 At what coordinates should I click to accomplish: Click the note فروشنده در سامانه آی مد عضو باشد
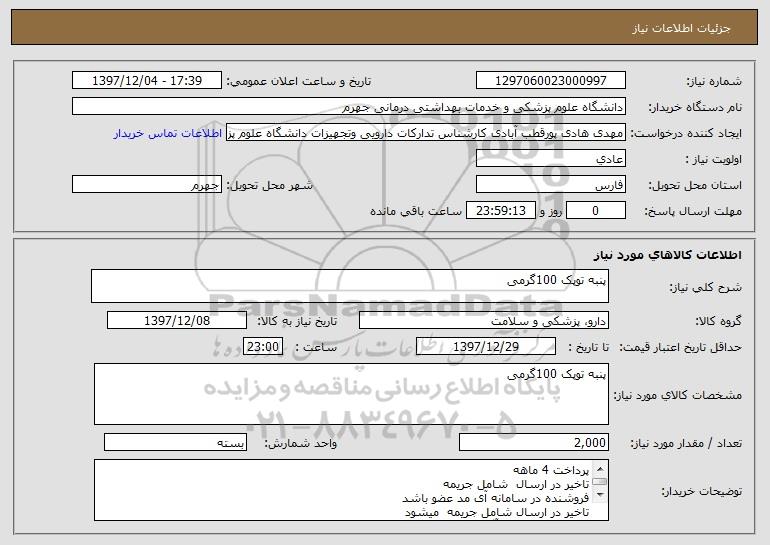tap(495, 498)
